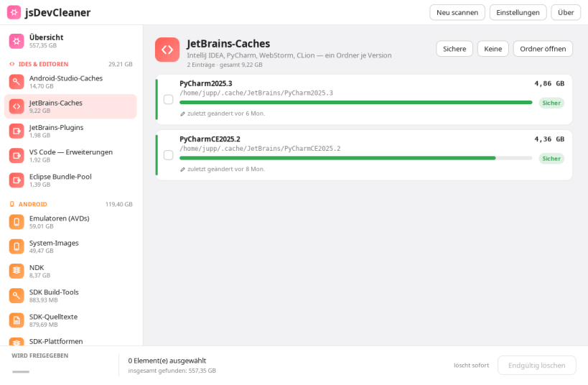This screenshot has width=588, height=385.
Task: Click the pencil icon for PyCharm2025.3
Action: coord(182,113)
